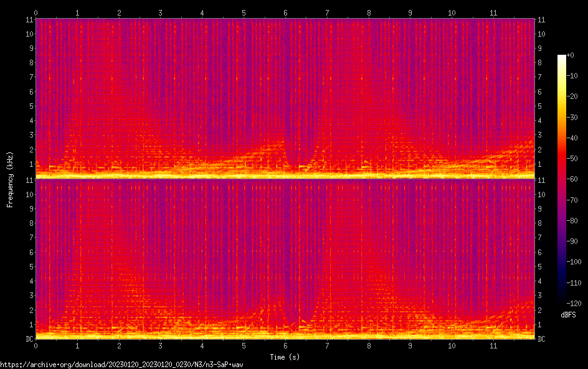This screenshot has height=369, width=588.
Task: Click the "0" tick on the top time axis
Action: point(36,12)
